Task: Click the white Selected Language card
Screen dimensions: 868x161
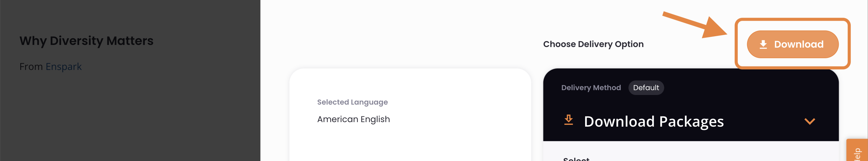Action: pos(410,115)
